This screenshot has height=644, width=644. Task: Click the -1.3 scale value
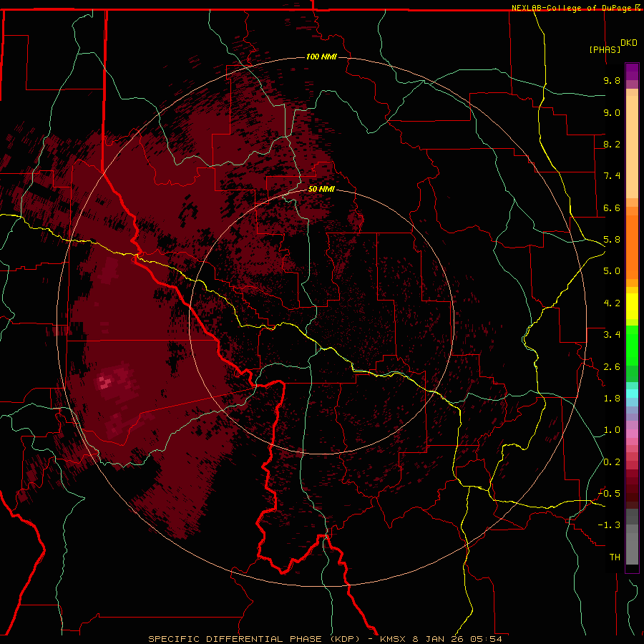609,525
